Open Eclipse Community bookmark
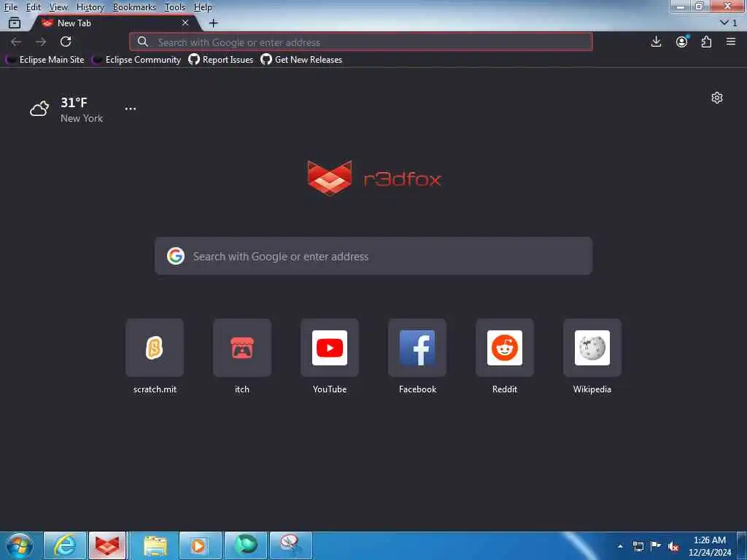This screenshot has height=560, width=747. pos(136,60)
